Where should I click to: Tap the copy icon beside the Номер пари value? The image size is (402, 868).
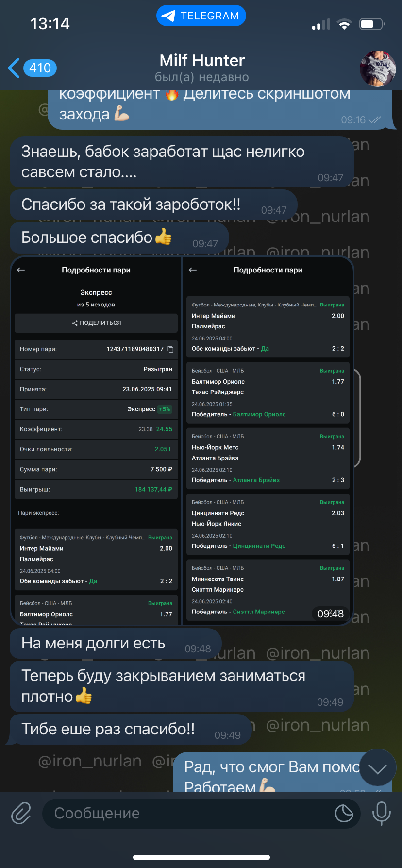pyautogui.click(x=170, y=349)
